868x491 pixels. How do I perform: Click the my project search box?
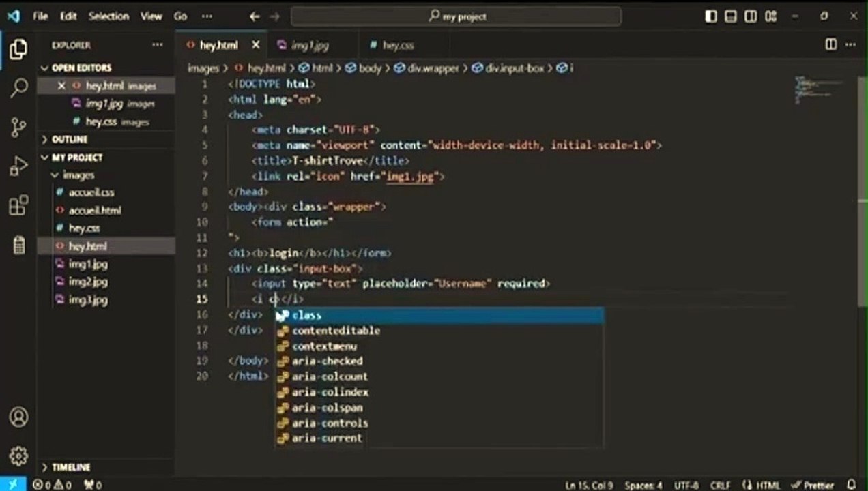click(456, 16)
